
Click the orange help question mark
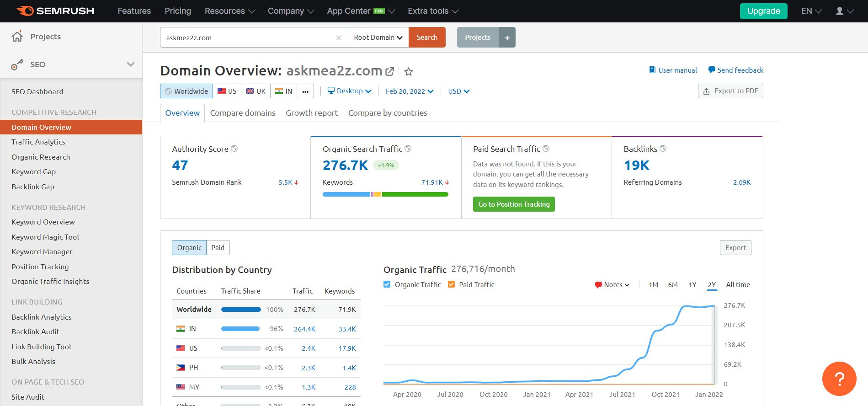tap(839, 379)
